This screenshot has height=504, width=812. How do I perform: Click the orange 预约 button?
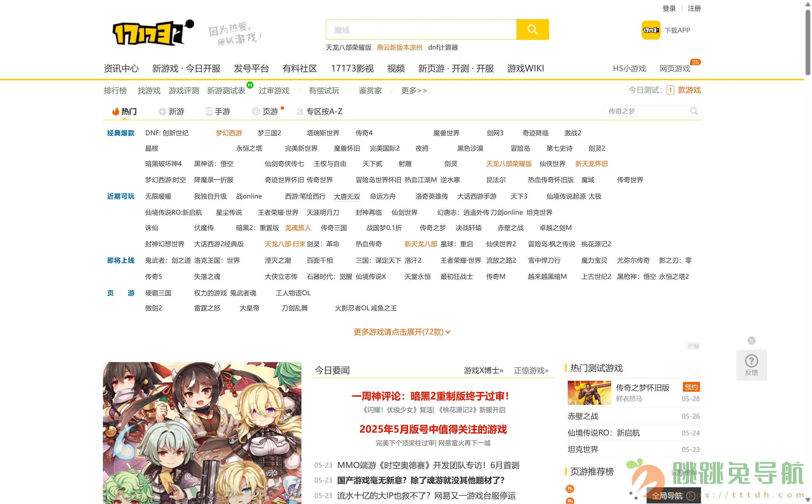(x=691, y=387)
